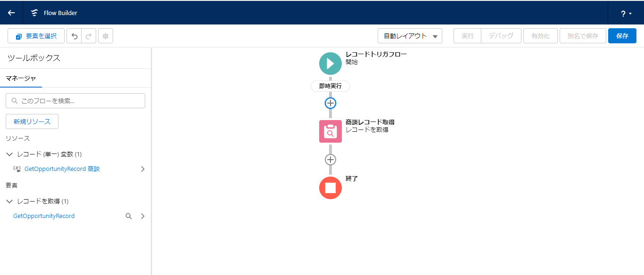The width and height of the screenshot is (644, 275).
Task: Click the green Start play icon
Action: 330,64
